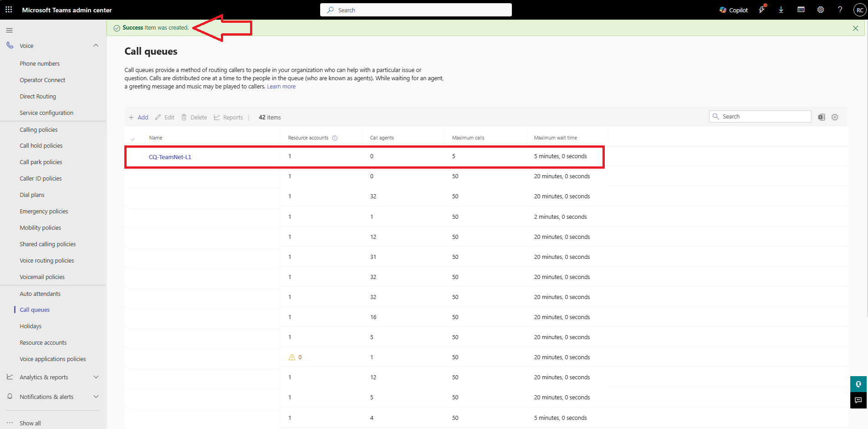
Task: Open the app launcher waffle icon
Action: coord(9,10)
